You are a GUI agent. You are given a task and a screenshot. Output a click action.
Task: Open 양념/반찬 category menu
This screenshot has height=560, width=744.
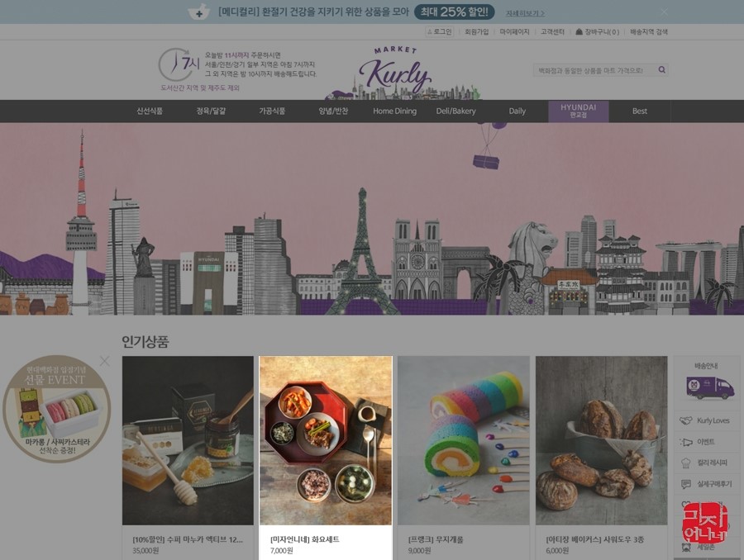(334, 111)
